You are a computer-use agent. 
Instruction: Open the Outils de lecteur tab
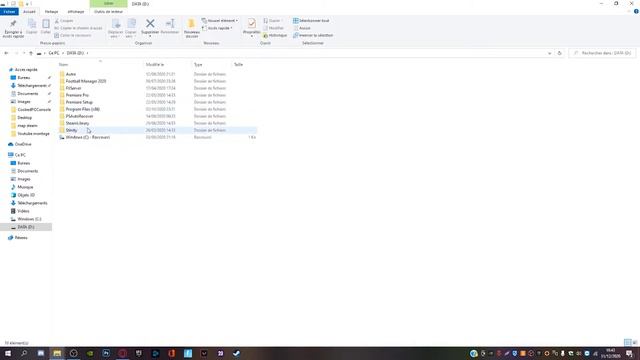point(108,12)
